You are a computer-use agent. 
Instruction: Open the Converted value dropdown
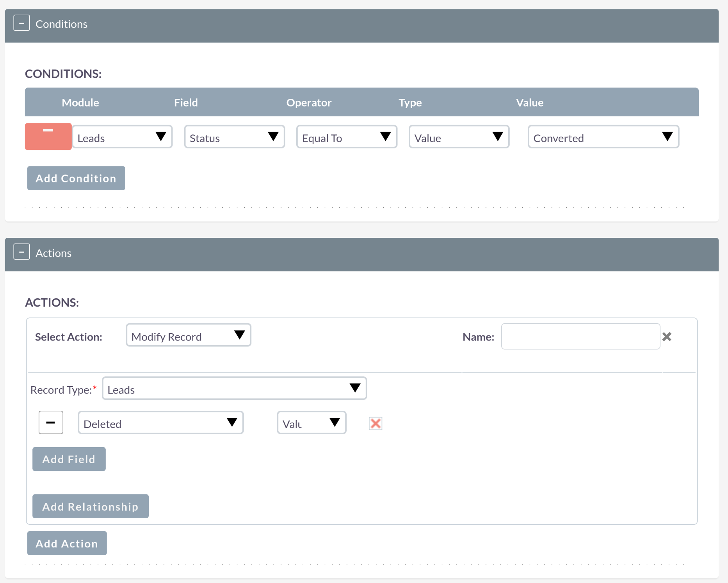(x=603, y=137)
